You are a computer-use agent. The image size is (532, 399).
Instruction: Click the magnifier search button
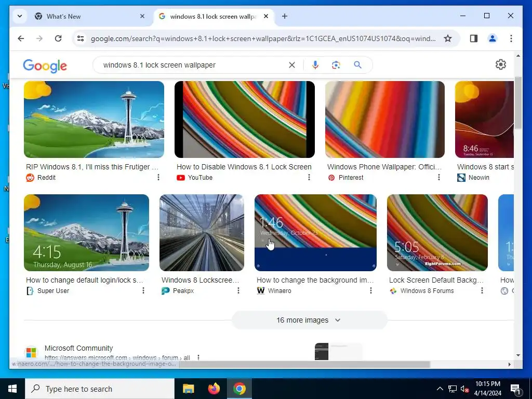pos(357,65)
